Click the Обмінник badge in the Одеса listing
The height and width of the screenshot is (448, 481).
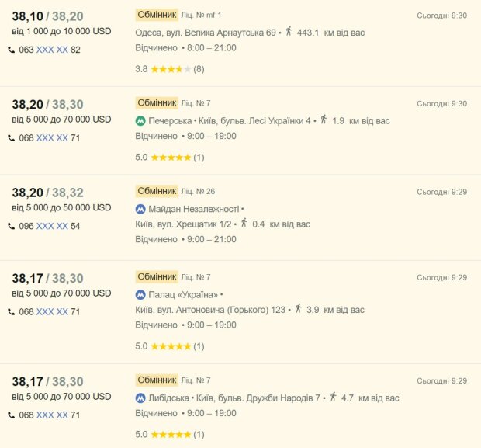tap(157, 15)
